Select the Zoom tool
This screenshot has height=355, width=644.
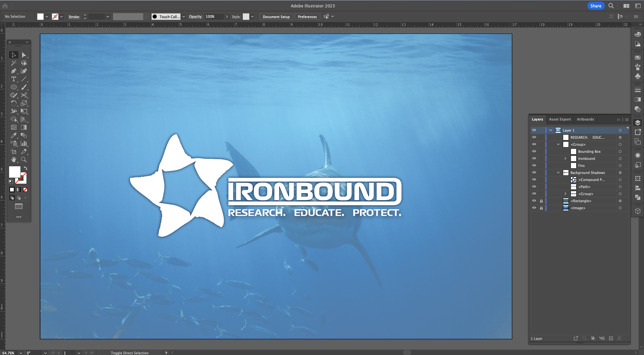point(24,160)
